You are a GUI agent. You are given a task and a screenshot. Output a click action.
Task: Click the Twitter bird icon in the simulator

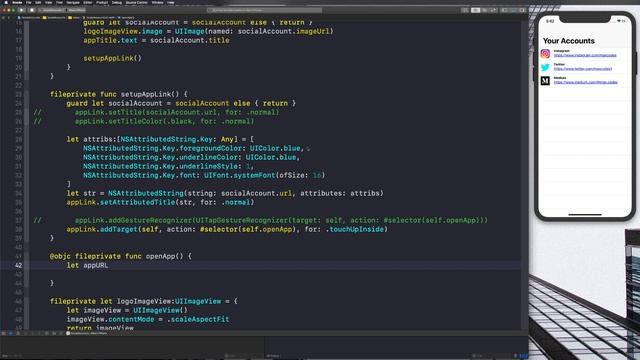pyautogui.click(x=545, y=67)
